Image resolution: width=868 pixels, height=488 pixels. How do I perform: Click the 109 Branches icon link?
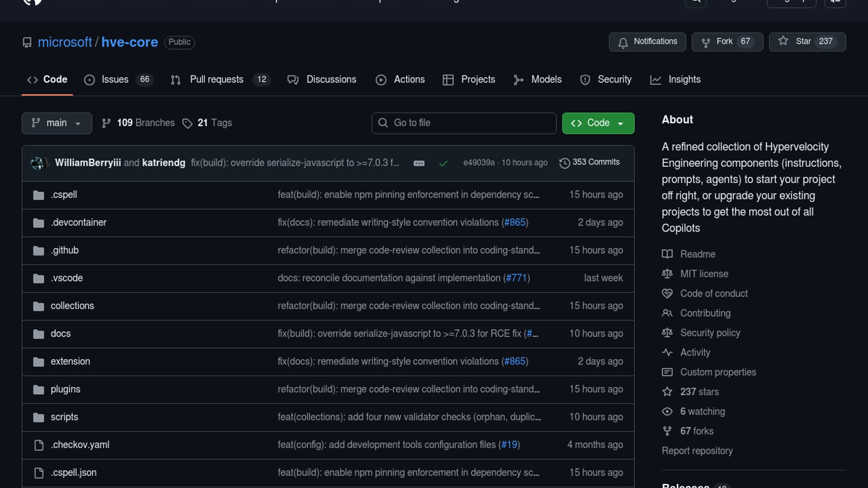[x=106, y=123]
